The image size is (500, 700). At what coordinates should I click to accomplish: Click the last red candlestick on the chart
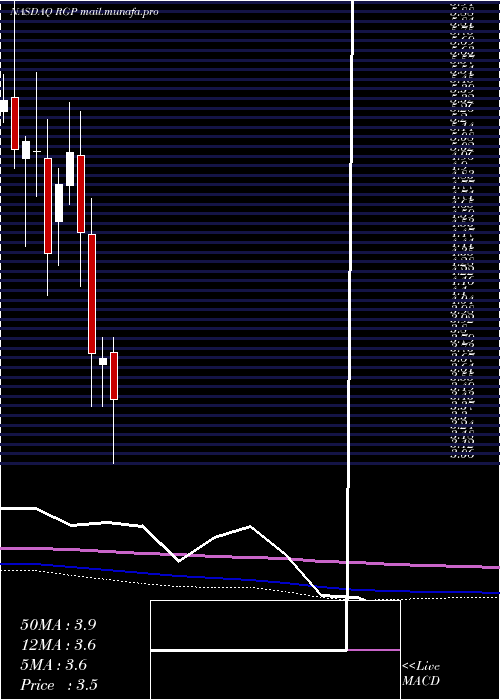coord(114,376)
